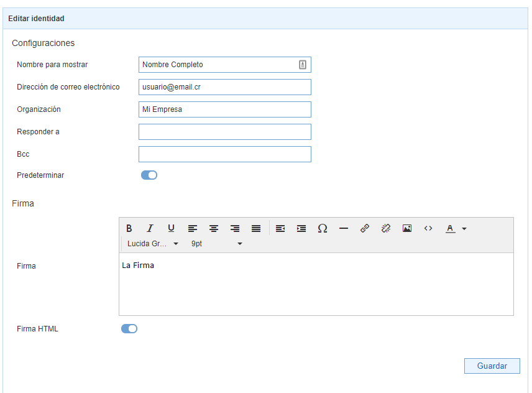Click the text color A swatch

450,228
